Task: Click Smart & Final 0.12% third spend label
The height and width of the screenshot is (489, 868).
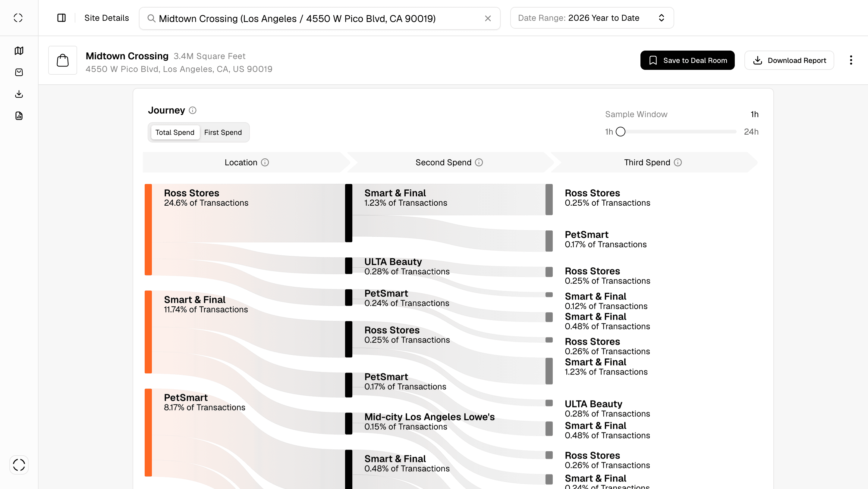Action: click(606, 301)
